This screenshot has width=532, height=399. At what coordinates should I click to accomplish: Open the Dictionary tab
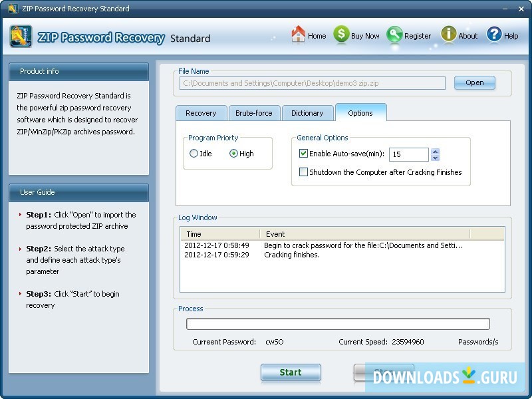click(x=307, y=113)
